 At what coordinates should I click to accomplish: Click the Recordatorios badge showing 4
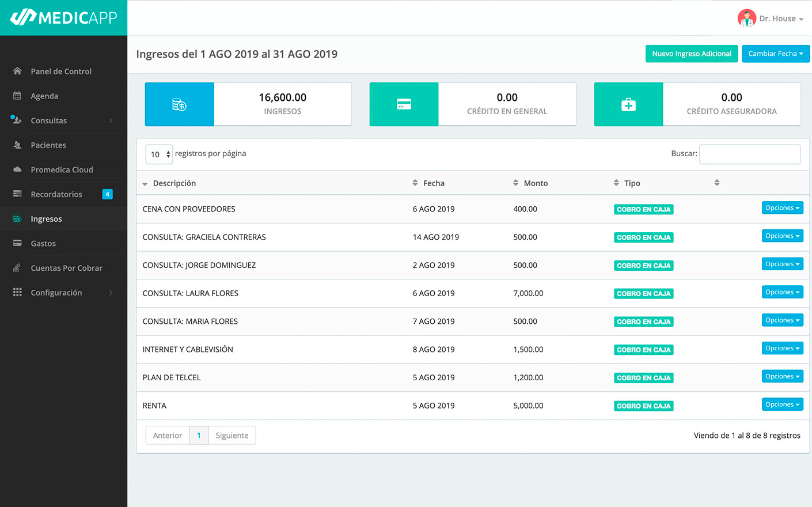(x=107, y=194)
